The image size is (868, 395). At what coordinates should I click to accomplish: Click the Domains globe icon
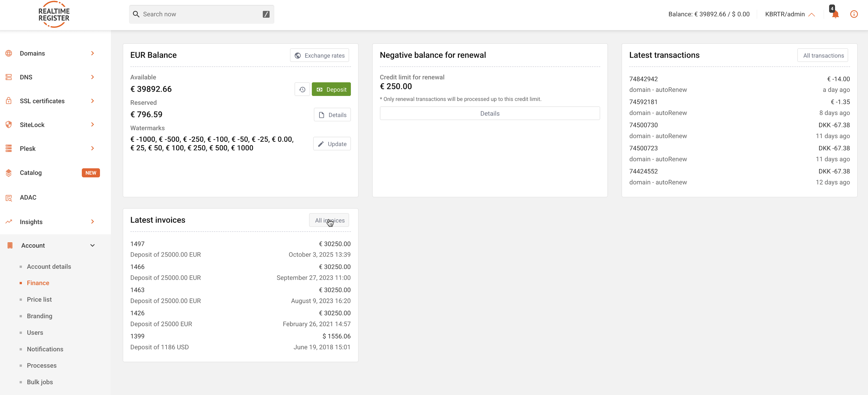tap(9, 53)
